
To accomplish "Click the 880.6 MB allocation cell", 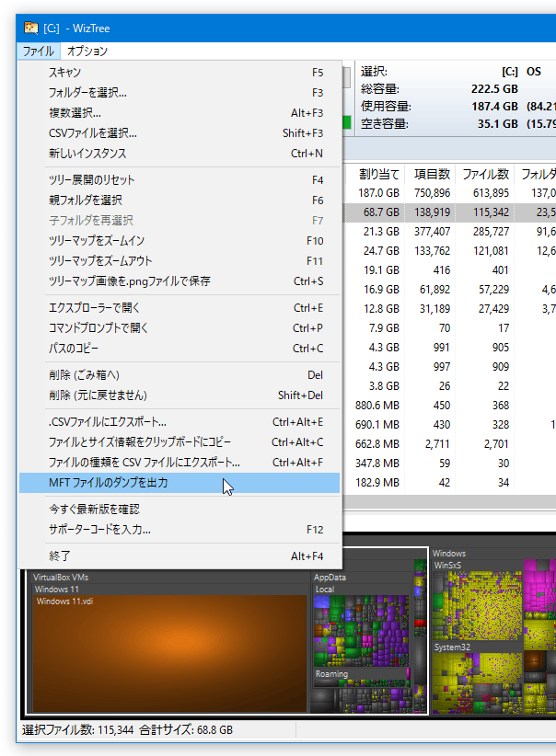I will 377,405.
